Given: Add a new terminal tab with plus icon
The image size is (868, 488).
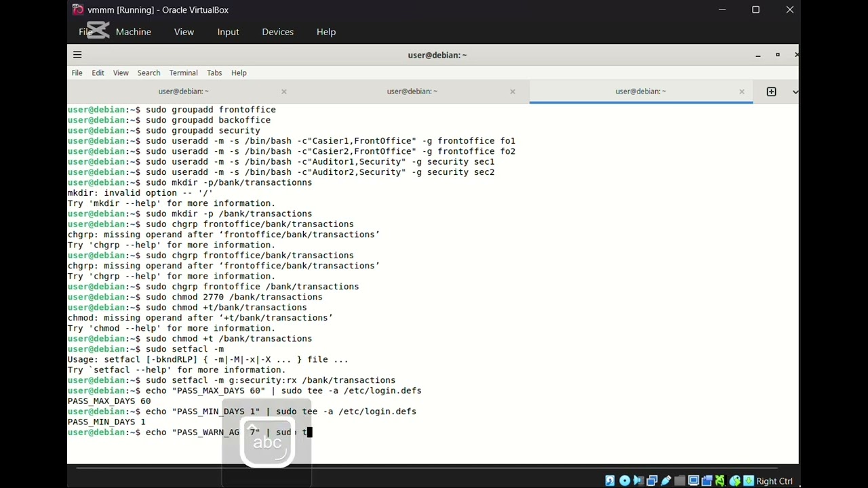Looking at the screenshot, I should pos(771,91).
